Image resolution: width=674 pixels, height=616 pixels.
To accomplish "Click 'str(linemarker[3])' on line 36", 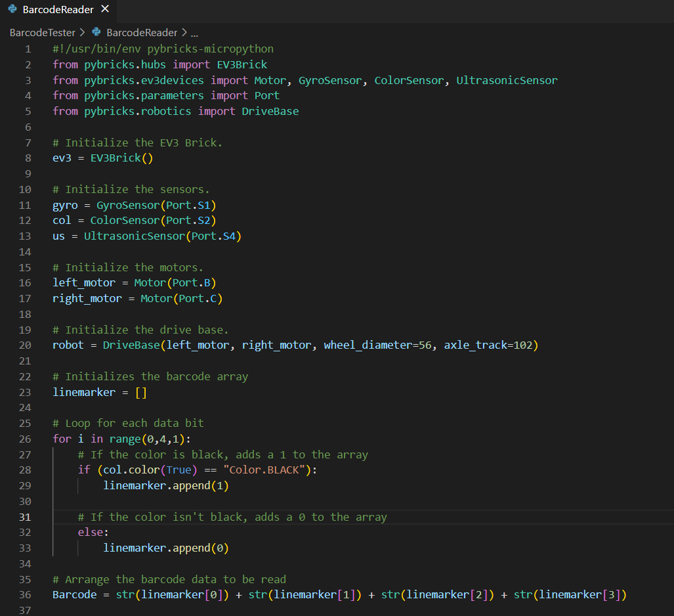I will [570, 595].
